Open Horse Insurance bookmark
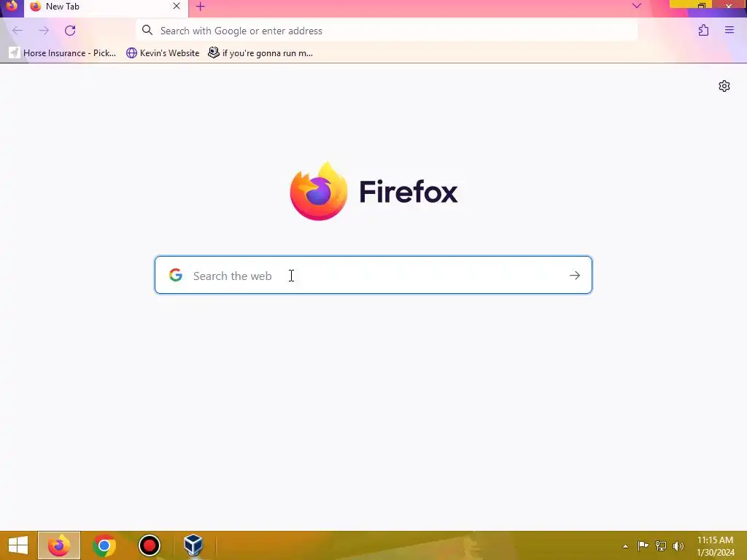 [x=63, y=52]
